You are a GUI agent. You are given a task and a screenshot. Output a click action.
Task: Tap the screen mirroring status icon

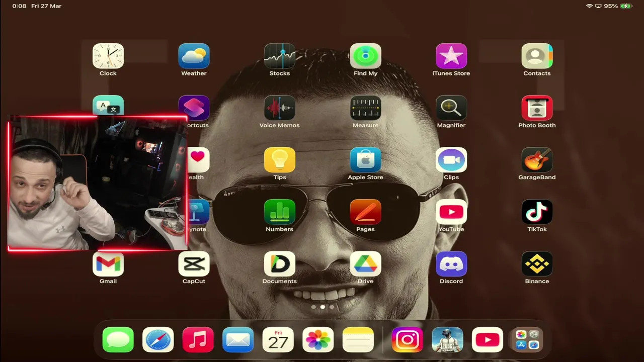tap(598, 6)
